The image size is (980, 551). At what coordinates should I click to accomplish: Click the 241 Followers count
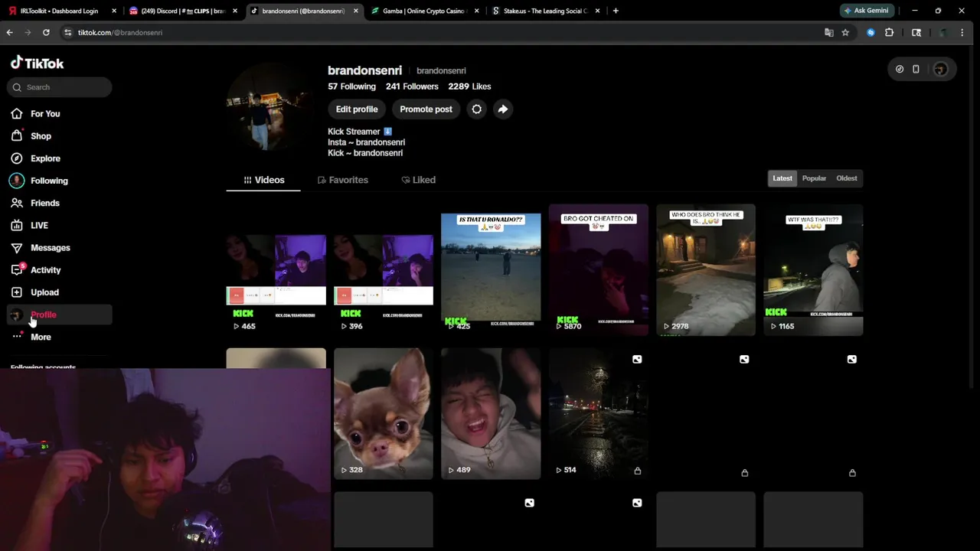click(412, 86)
